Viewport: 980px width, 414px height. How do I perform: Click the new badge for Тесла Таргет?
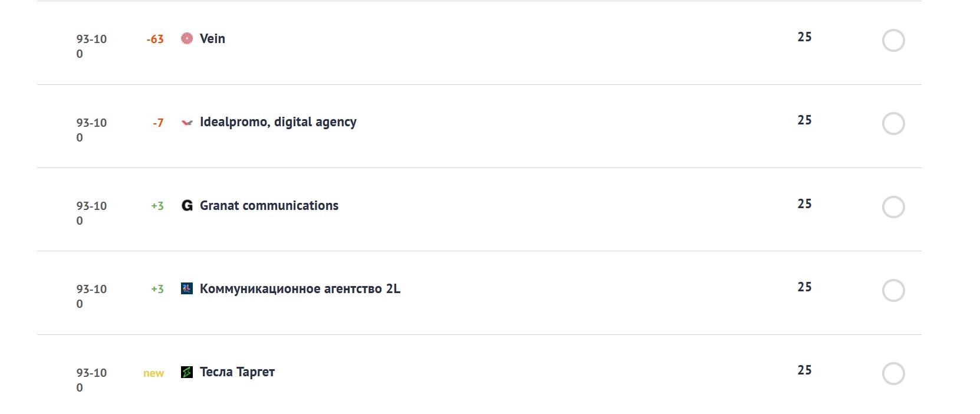pyautogui.click(x=153, y=373)
